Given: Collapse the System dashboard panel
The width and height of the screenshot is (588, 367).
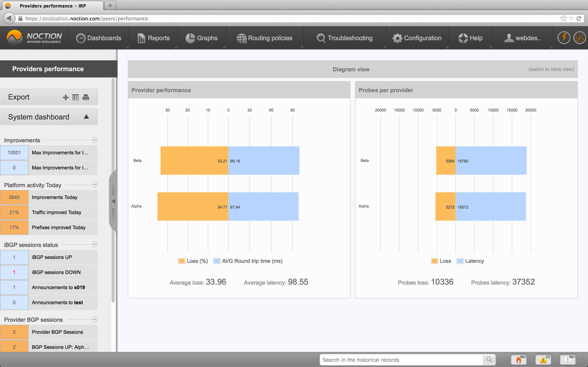Looking at the screenshot, I should [86, 117].
